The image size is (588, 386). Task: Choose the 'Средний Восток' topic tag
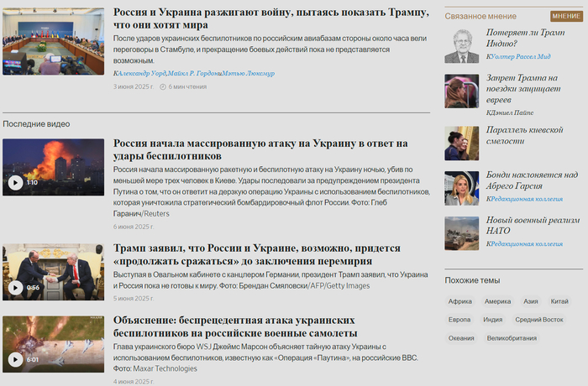538,320
